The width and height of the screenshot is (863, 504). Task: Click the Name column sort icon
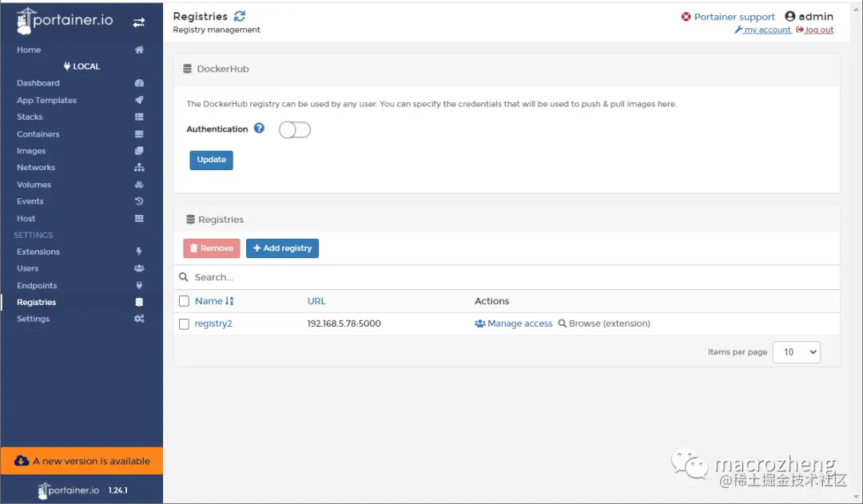tap(229, 301)
